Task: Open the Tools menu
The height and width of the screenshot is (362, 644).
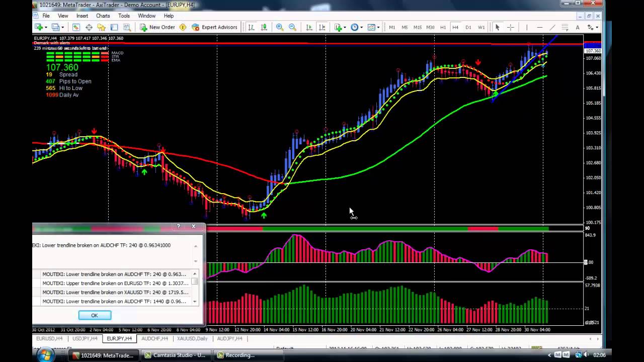Action: (124, 16)
